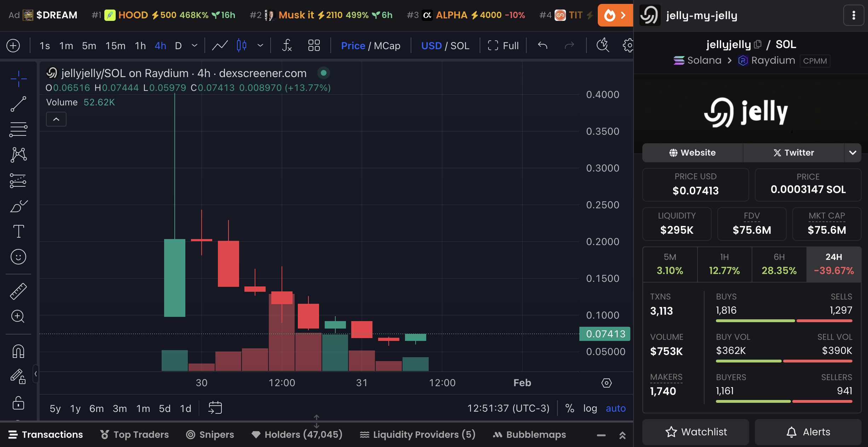Open indicators fx menu
This screenshot has height=447, width=868.
pyautogui.click(x=287, y=46)
